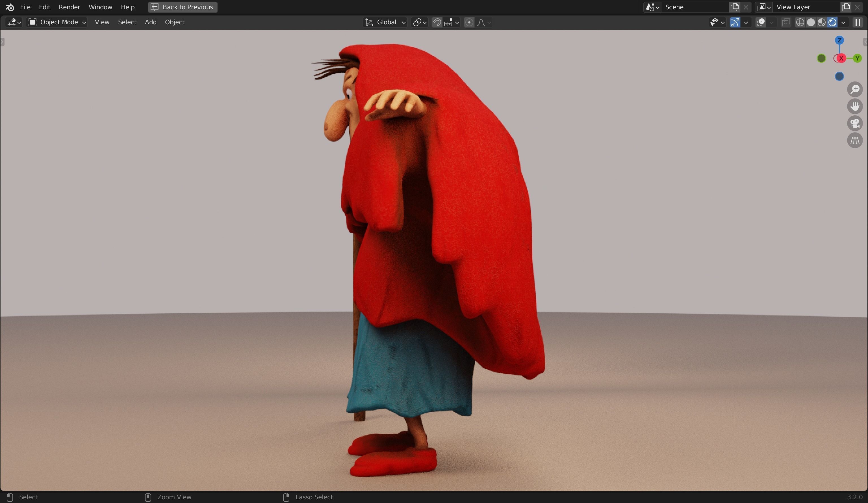Open proportional editing falloff curve menu
Viewport: 868px width, 503px height.
(484, 22)
